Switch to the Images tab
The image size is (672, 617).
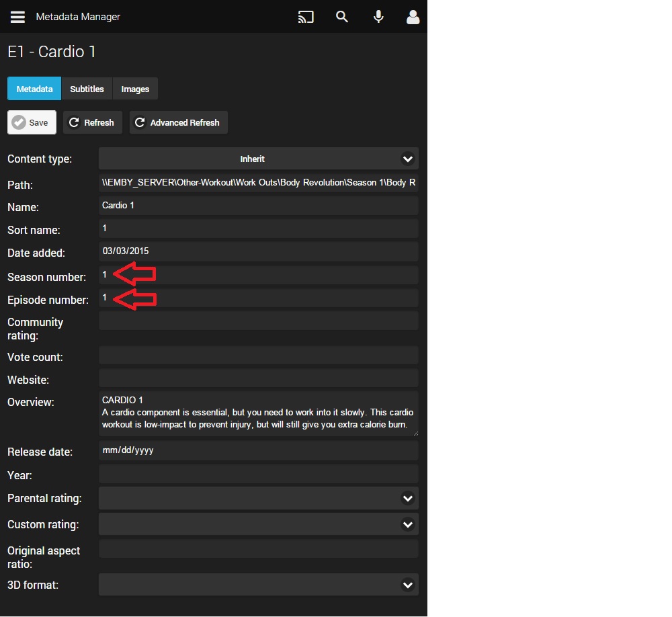point(135,89)
